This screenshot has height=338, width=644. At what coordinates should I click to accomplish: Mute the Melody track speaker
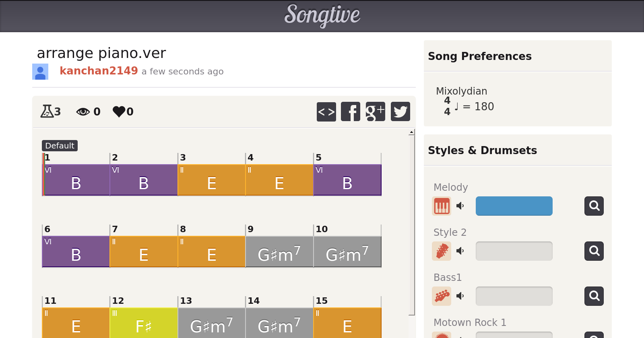tap(460, 206)
